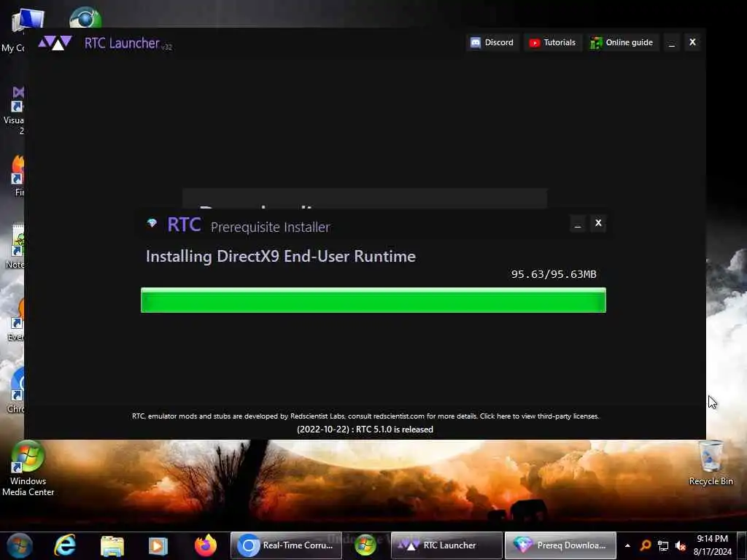Viewport: 747px width, 560px height.
Task: Open the Online guide button
Action: click(622, 42)
